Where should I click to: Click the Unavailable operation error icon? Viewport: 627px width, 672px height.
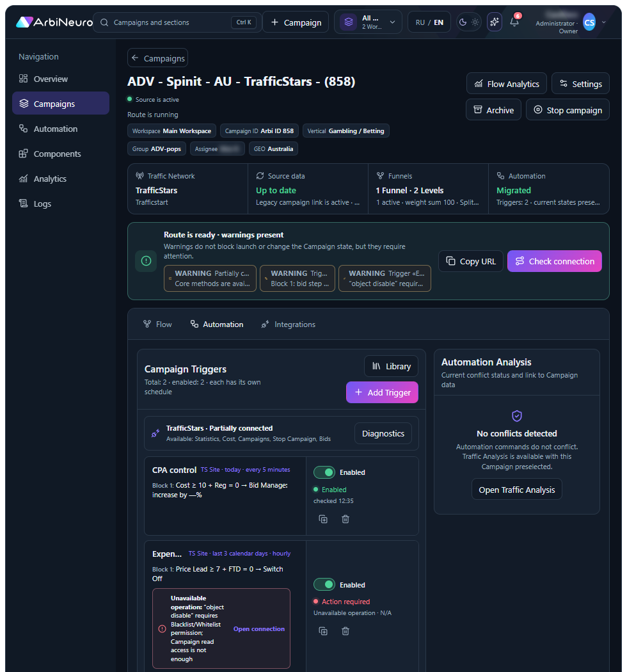[162, 628]
